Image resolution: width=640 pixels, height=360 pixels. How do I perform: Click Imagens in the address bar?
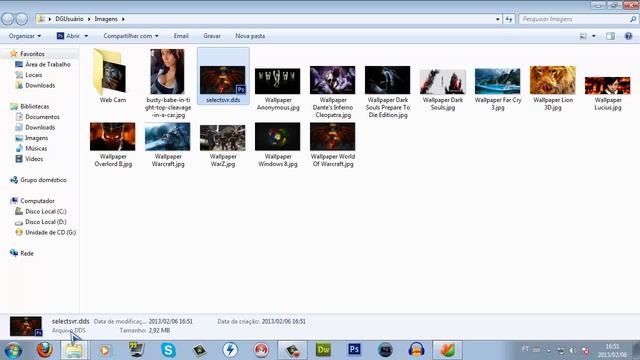[106, 19]
